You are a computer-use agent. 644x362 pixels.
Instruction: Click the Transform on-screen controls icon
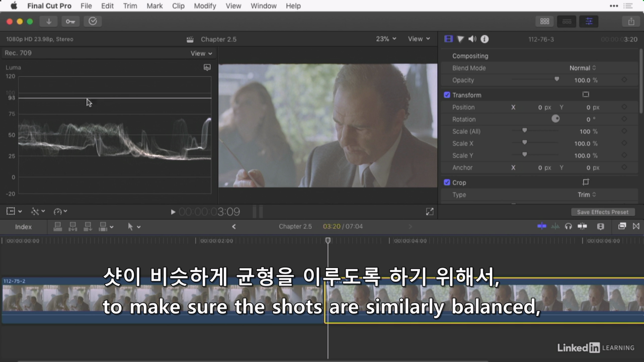pos(586,95)
